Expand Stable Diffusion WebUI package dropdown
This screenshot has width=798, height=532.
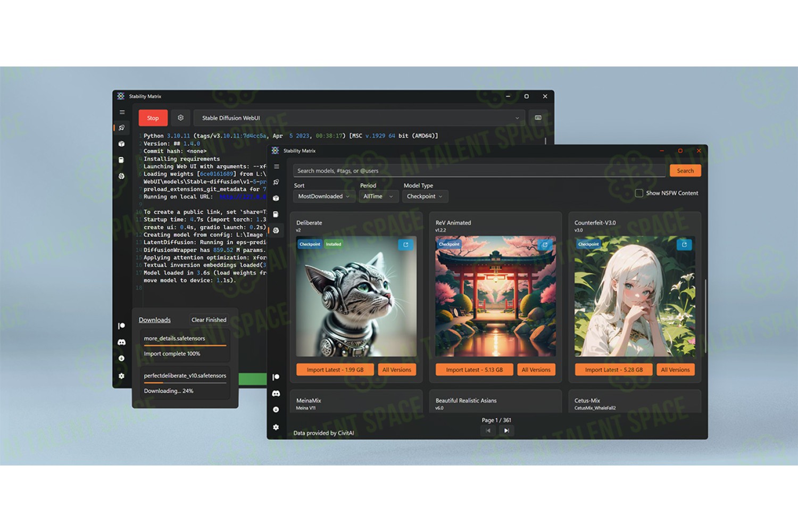[x=359, y=118]
